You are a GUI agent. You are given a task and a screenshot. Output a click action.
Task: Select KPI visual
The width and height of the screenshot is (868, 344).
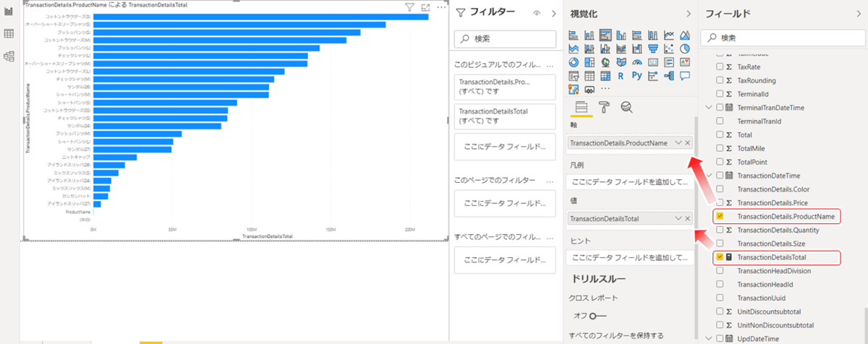(x=685, y=62)
